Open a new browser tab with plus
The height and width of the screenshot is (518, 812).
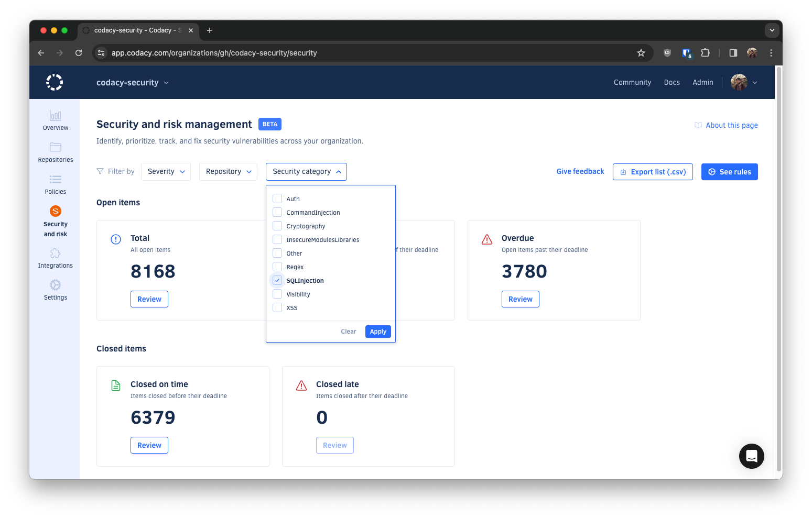tap(210, 30)
